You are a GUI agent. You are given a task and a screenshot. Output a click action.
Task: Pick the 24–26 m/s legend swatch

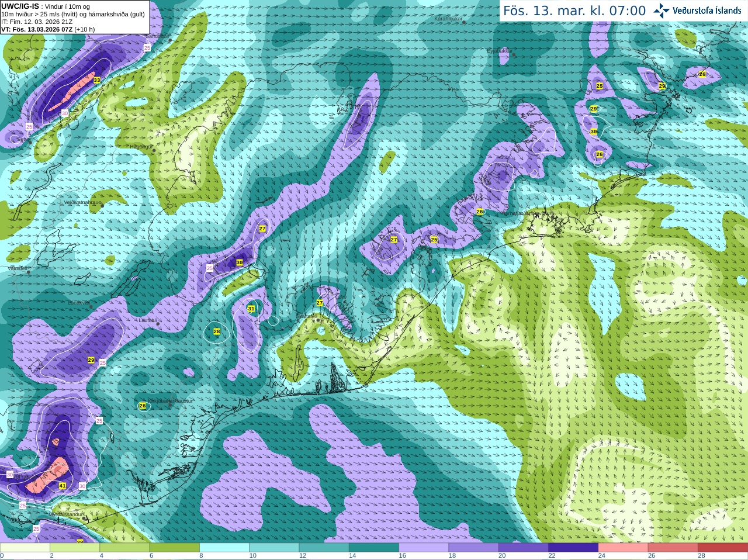point(624,548)
